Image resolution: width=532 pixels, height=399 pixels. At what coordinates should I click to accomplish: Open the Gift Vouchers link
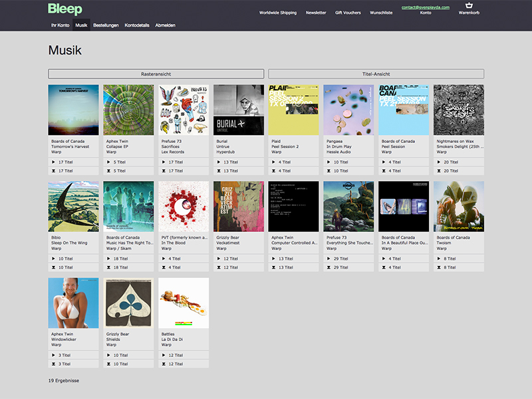[348, 13]
